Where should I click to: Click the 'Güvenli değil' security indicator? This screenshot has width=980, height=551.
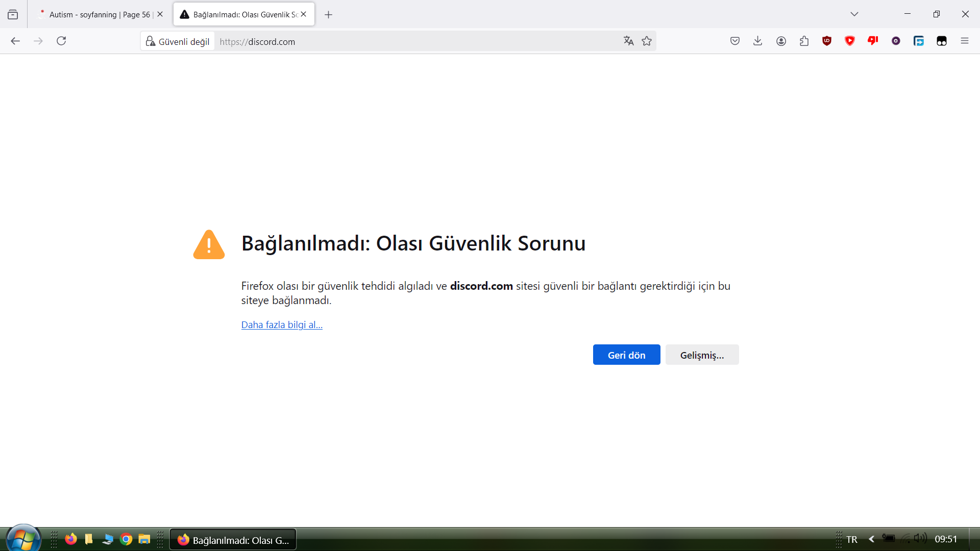(178, 41)
